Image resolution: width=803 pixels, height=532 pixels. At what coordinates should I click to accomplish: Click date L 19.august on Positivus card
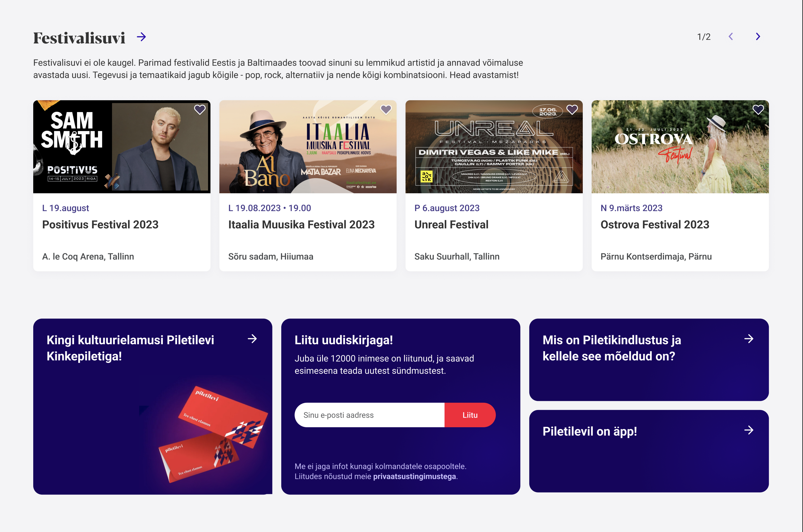click(x=66, y=208)
